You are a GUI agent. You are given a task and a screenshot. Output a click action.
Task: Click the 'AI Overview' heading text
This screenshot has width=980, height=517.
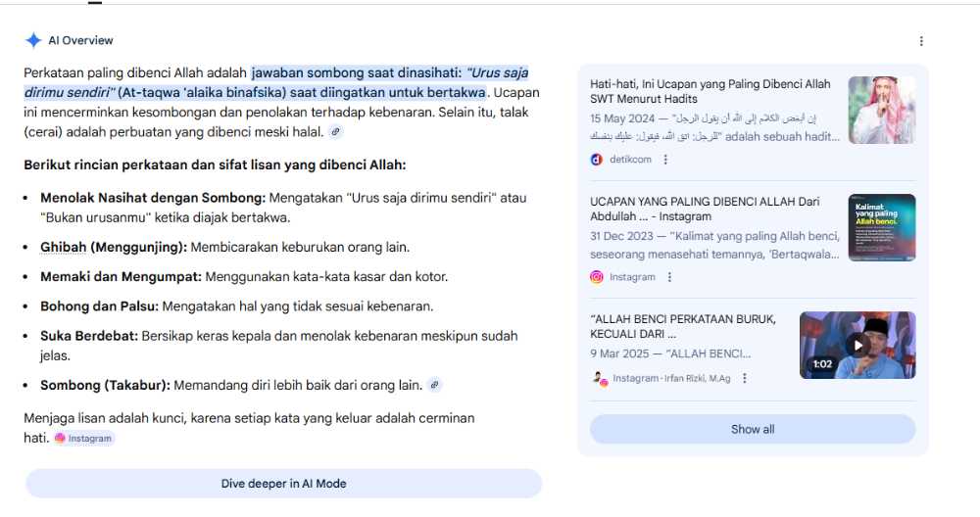click(80, 40)
